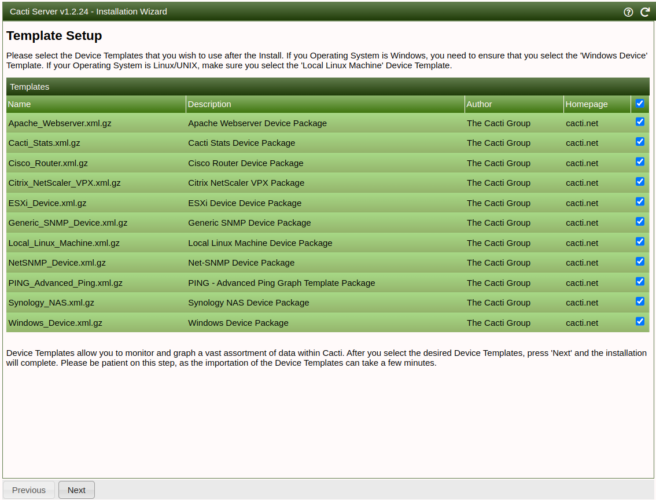
Task: Click the Homepage column header
Action: point(597,104)
